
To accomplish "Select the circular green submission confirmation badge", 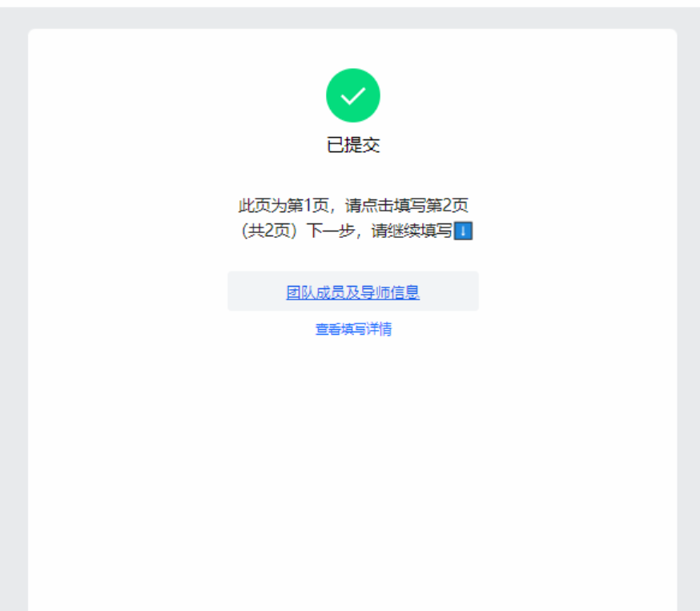I will (x=353, y=94).
